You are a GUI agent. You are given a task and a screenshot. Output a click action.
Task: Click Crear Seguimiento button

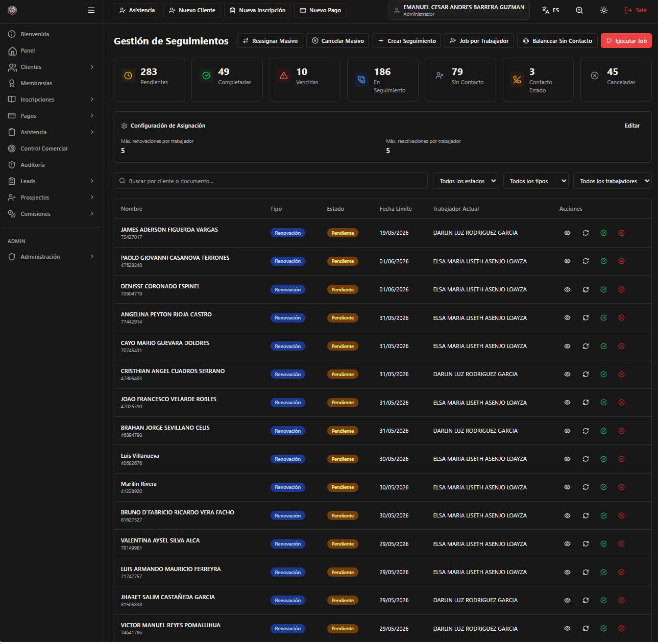tap(407, 41)
